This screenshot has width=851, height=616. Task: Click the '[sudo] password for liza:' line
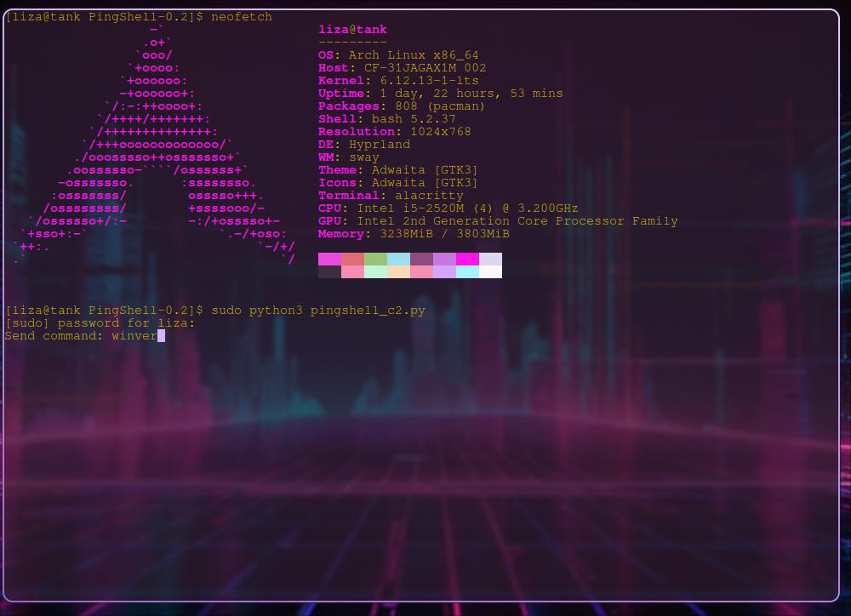pyautogui.click(x=100, y=323)
